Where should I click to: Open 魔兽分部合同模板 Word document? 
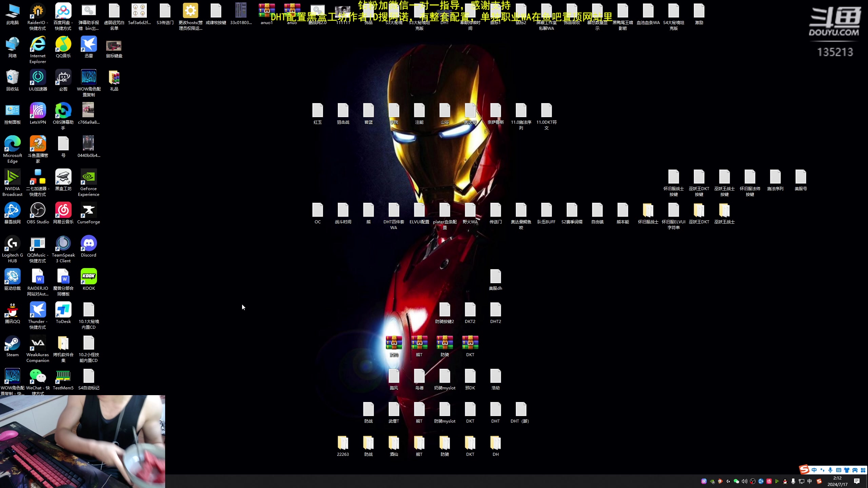click(x=63, y=283)
